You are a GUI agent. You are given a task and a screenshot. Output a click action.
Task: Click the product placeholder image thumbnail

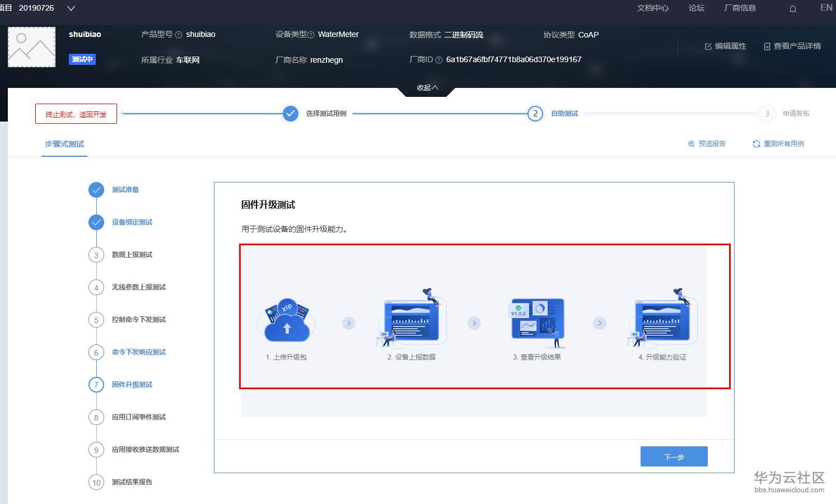coord(32,47)
